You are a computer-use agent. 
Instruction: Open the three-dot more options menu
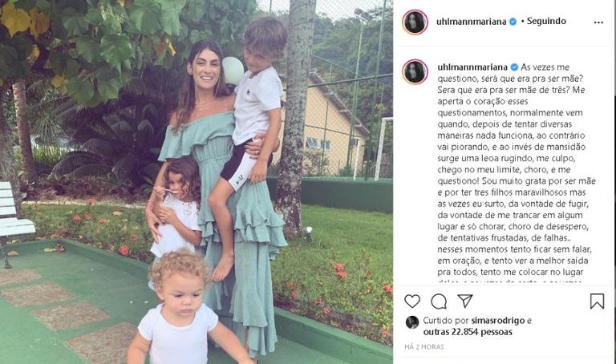pos(598,22)
